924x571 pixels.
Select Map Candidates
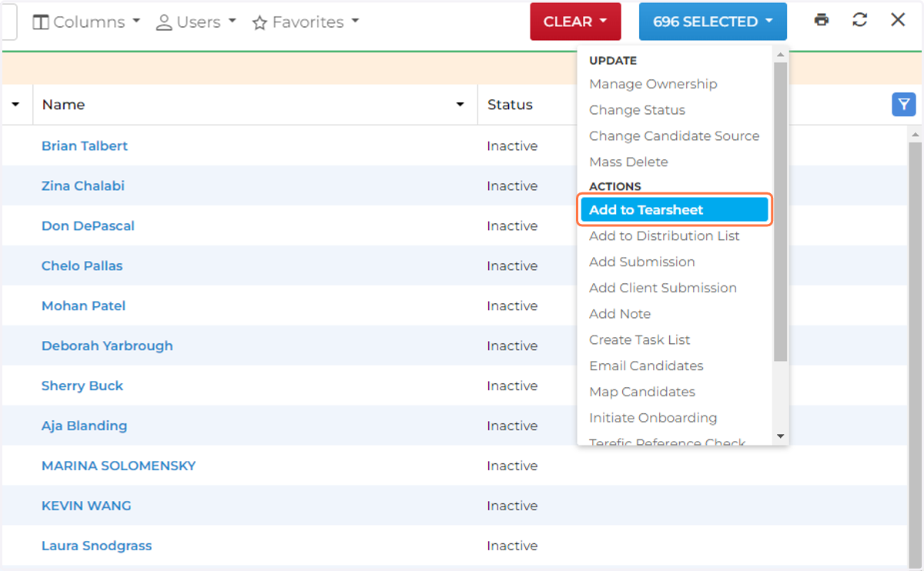click(641, 392)
